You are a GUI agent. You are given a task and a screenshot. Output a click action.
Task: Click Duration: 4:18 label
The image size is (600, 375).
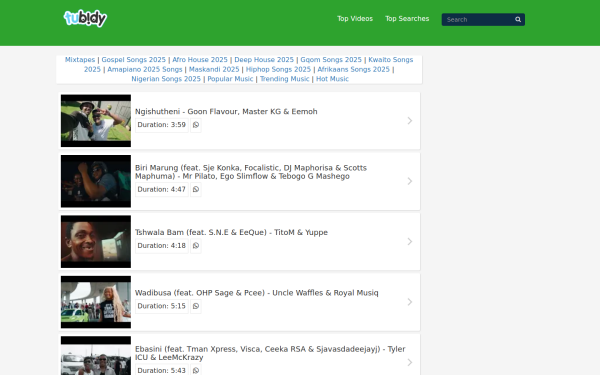pos(162,246)
